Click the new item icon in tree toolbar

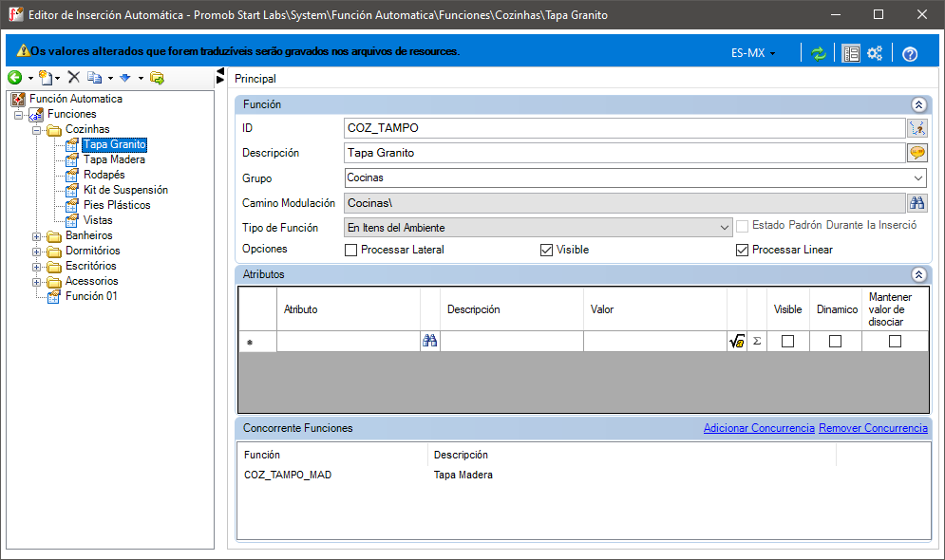tap(46, 77)
